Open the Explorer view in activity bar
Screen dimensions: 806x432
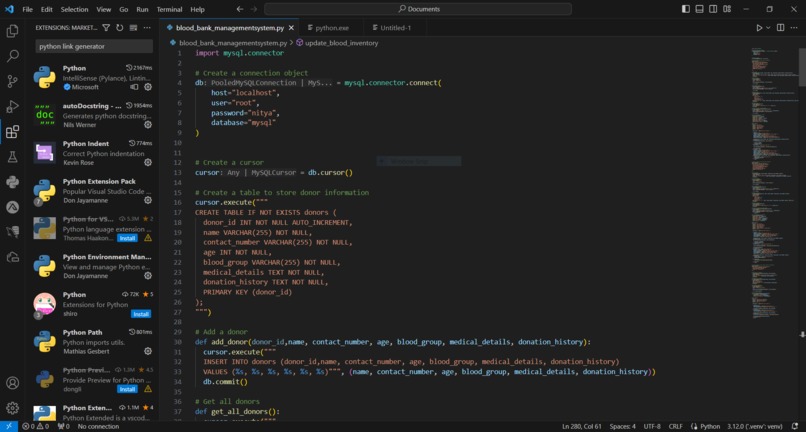coord(12,31)
